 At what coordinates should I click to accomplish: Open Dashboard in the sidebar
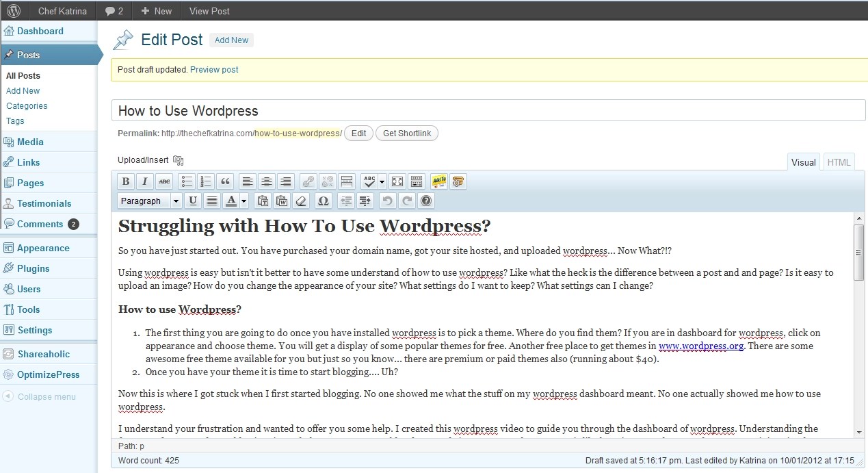click(x=40, y=31)
